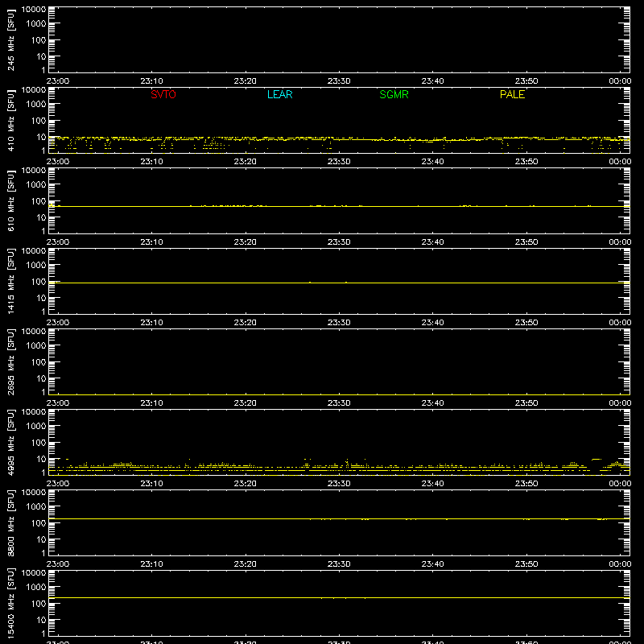Select the 8800 MHz [SFU] axis title

tap(11, 522)
